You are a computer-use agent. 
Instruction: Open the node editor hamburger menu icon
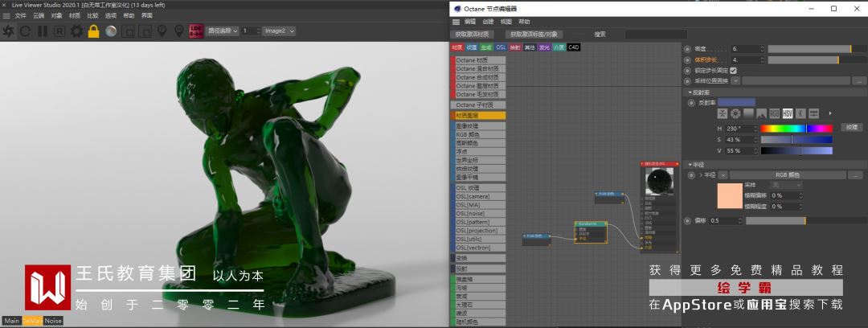tap(457, 22)
